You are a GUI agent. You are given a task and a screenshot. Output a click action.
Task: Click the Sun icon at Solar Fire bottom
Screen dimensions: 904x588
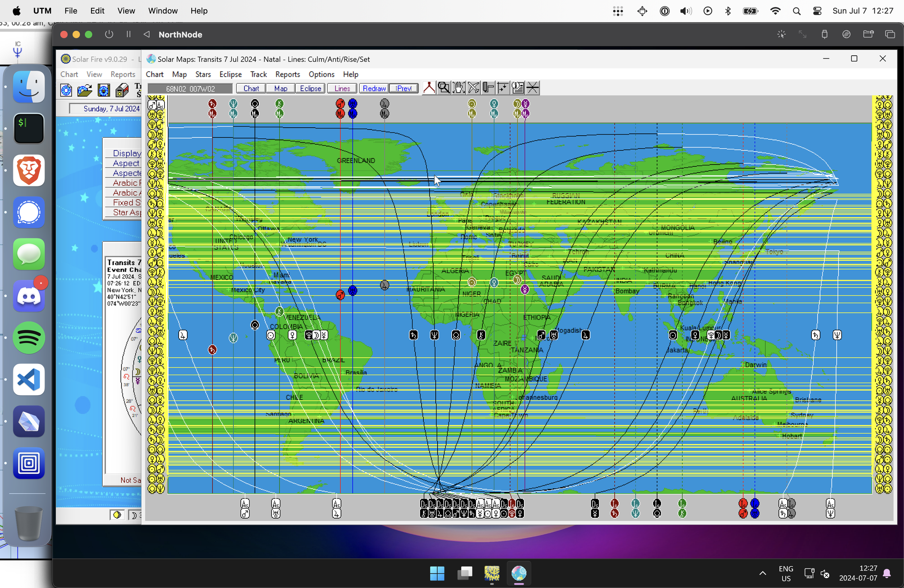coord(117,515)
